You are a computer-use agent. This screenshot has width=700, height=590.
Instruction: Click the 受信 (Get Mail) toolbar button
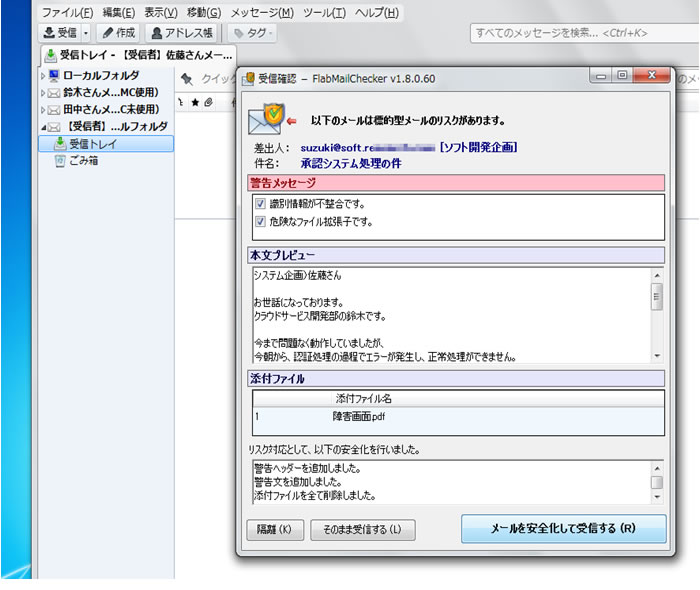(x=60, y=33)
